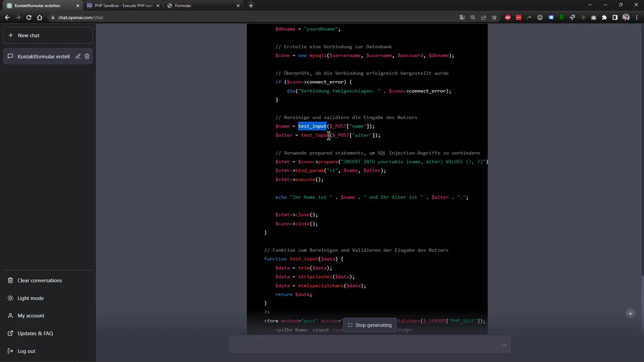The width and height of the screenshot is (644, 362).
Task: Click 'Clear conversations' option
Action: [40, 280]
